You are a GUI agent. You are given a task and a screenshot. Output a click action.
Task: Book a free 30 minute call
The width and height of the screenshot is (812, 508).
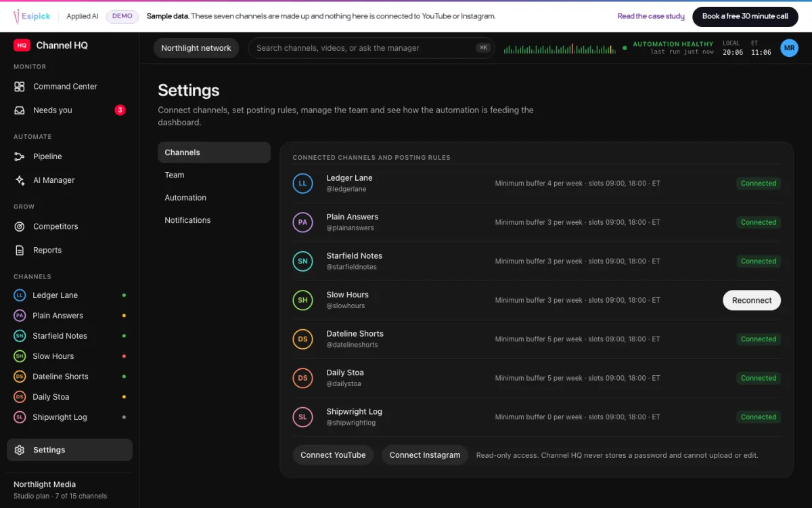(x=745, y=16)
